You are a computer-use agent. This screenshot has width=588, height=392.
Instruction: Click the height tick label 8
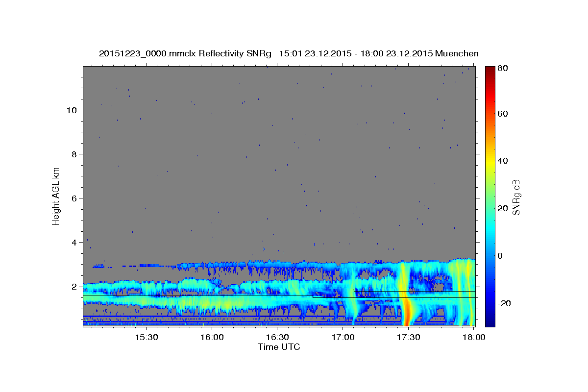pyautogui.click(x=75, y=154)
